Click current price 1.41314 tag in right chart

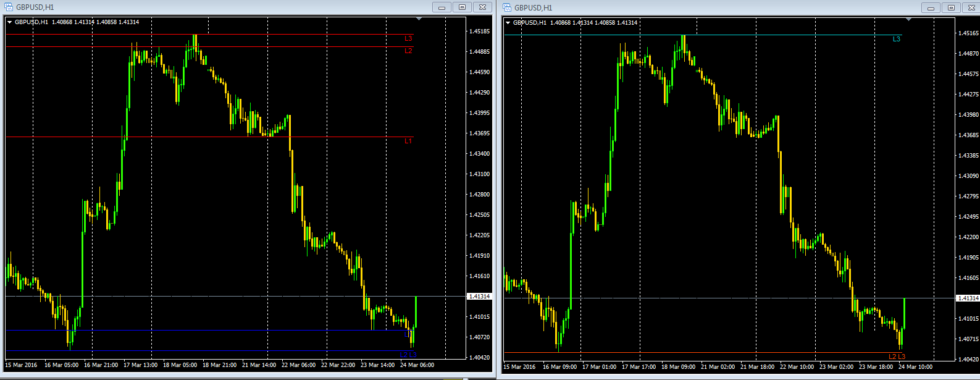click(967, 298)
